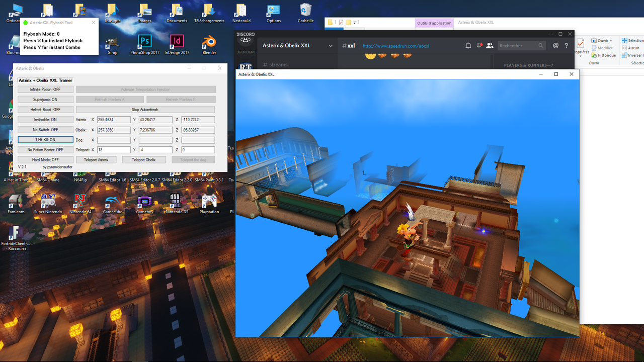Viewport: 644px width, 362px height.
Task: Expand Asterix & Obelix XXL server dropdown
Action: coord(331,45)
